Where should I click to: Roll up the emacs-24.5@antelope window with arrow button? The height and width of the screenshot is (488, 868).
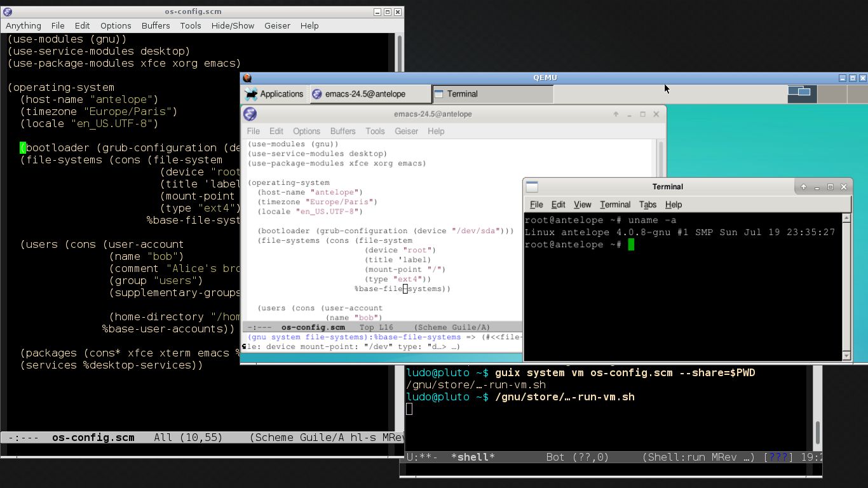point(616,114)
